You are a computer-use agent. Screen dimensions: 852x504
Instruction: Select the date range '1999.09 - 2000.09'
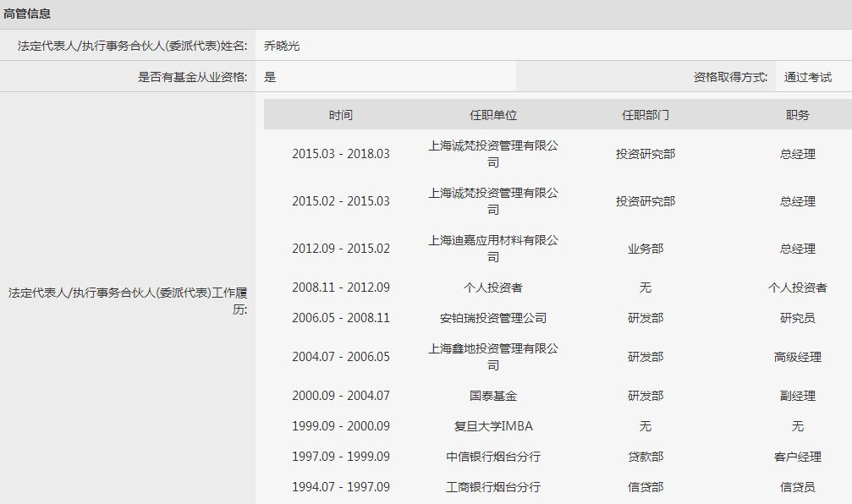tap(341, 426)
